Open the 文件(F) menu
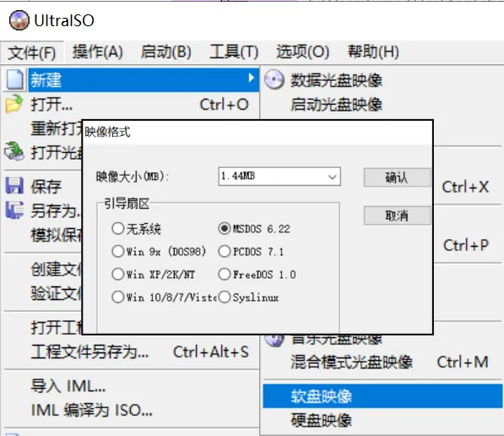 [32, 52]
